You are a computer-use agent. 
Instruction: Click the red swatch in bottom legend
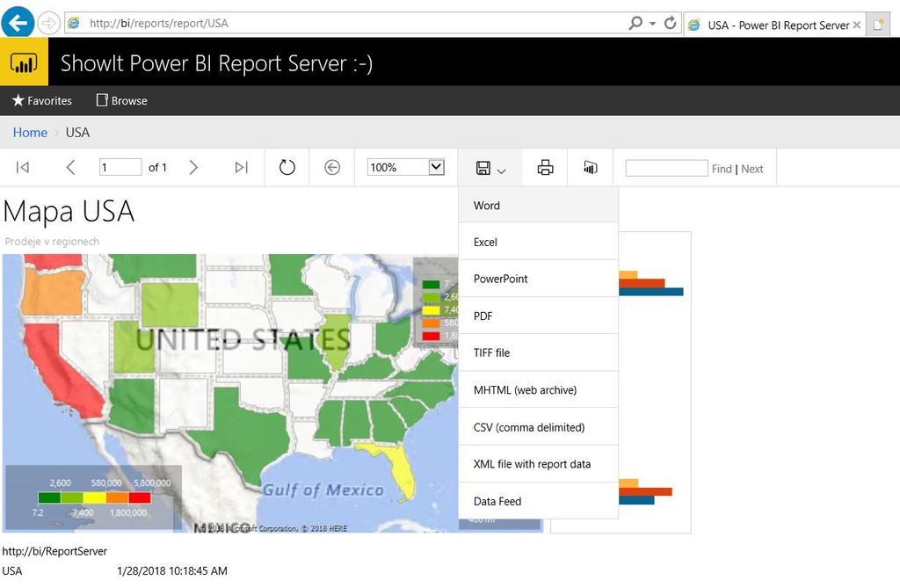(140, 497)
